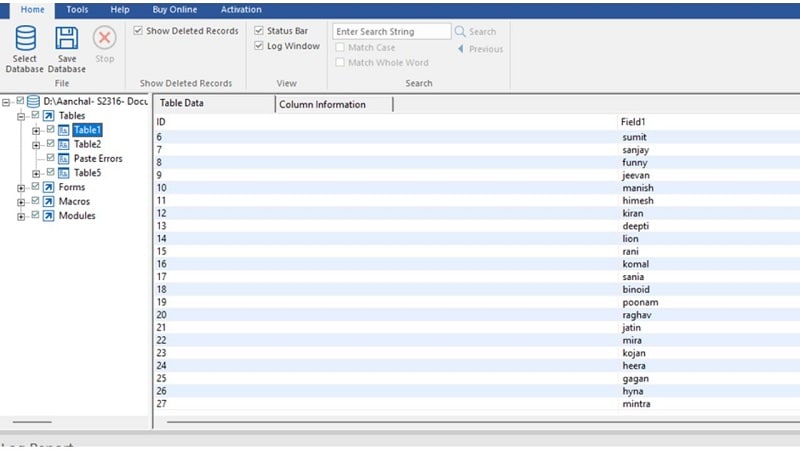Screen dimensions: 800x450
Task: Click the Forms folder arrow icon
Action: 48,187
